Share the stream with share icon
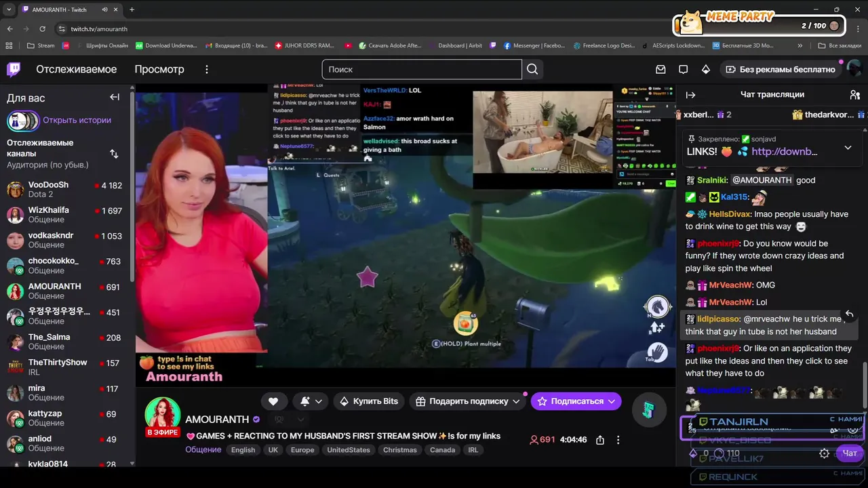 (x=600, y=440)
